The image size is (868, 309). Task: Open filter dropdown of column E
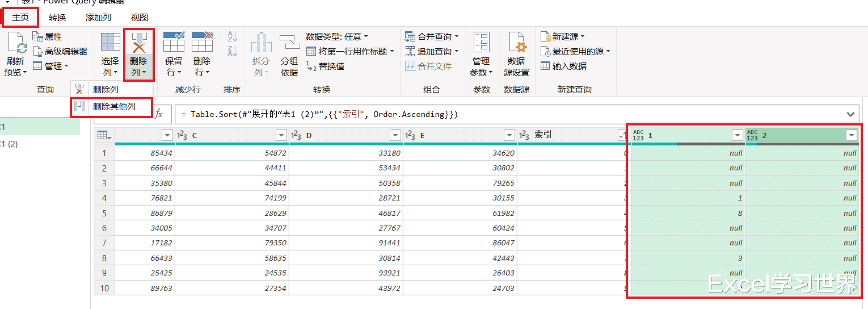coord(508,135)
